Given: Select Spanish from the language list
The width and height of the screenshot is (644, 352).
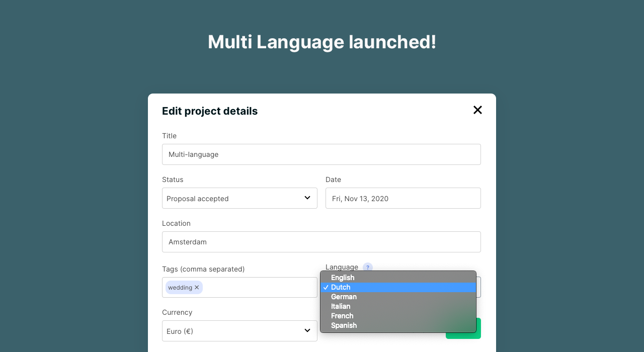Looking at the screenshot, I should (x=398, y=325).
